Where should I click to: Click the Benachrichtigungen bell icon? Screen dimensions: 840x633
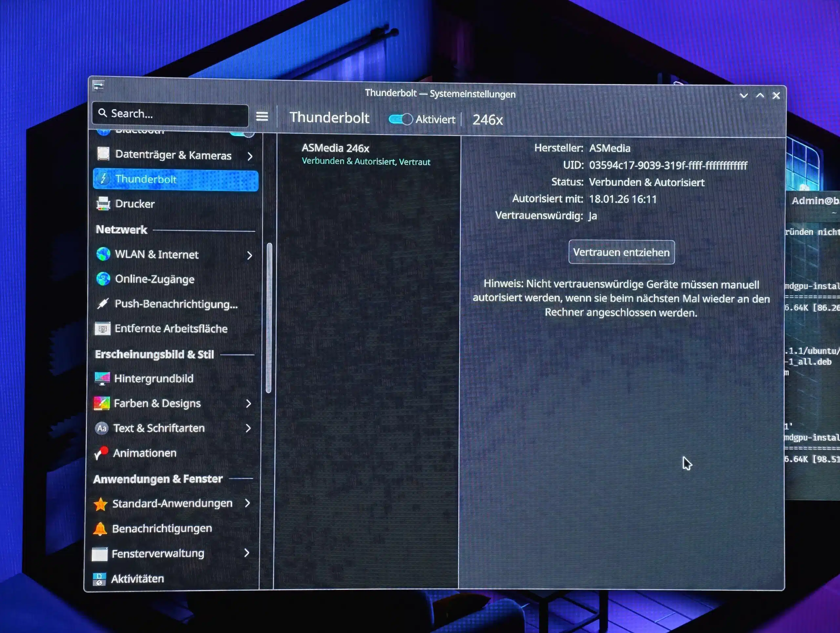pos(100,529)
